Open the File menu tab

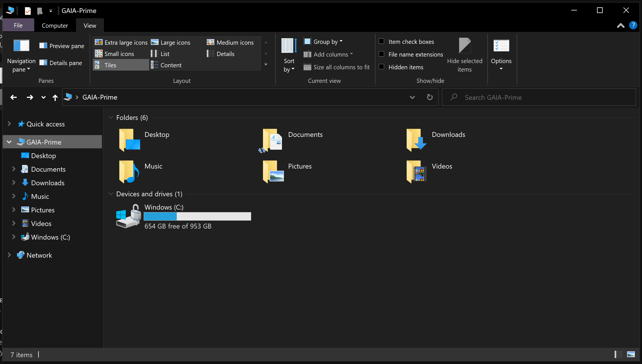(x=18, y=25)
